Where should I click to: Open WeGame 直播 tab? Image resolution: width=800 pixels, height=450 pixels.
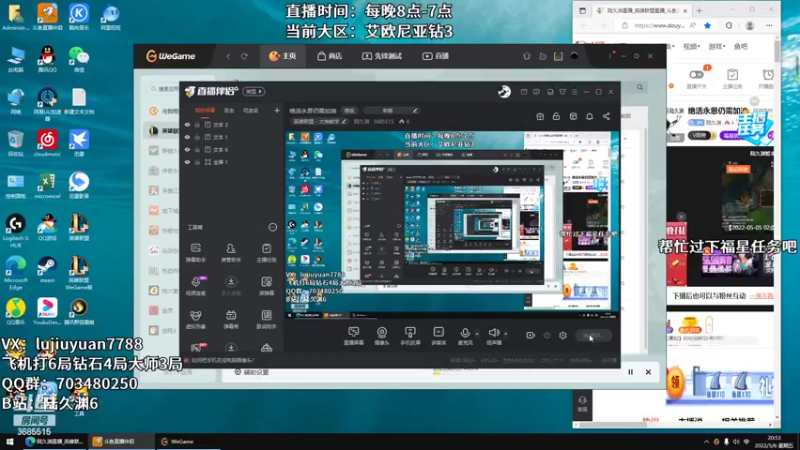pos(435,56)
